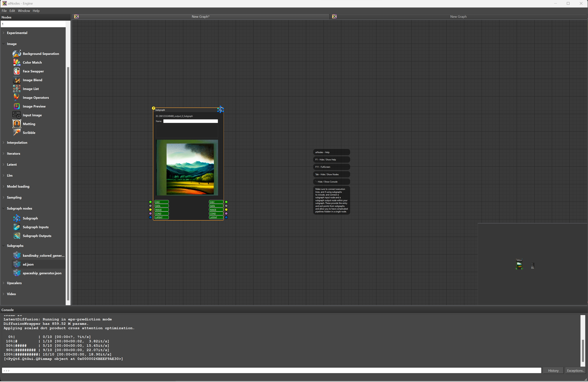This screenshot has width=588, height=382.
Task: Select the Scribble node icon
Action: (16, 133)
